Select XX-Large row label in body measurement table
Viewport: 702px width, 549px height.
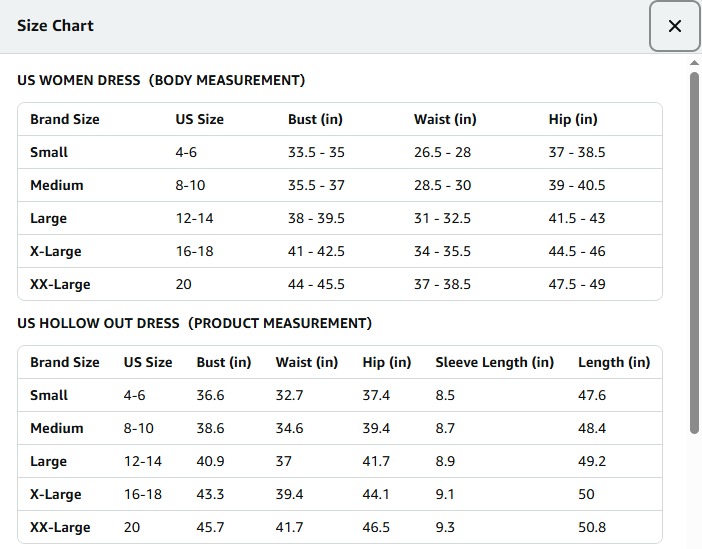coord(60,284)
